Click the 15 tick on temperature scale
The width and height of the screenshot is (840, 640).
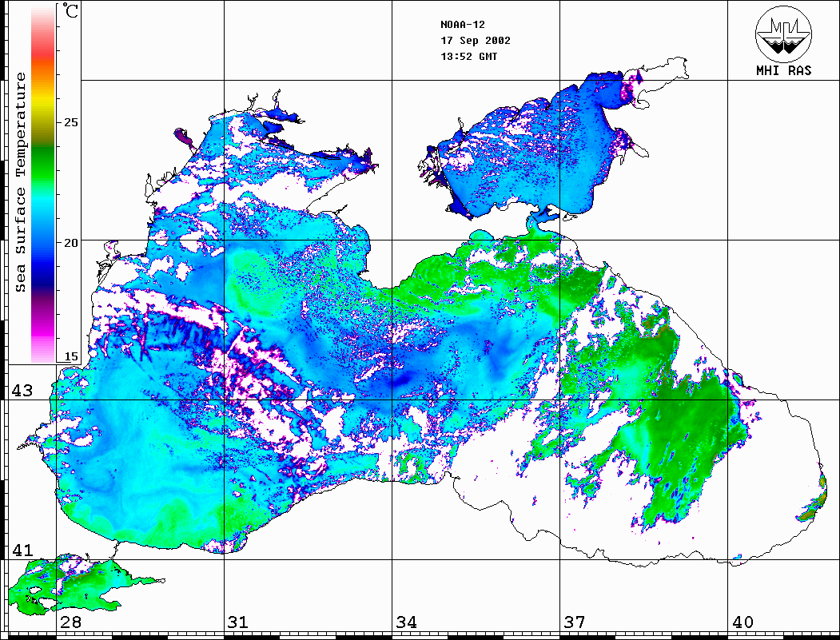(70, 356)
